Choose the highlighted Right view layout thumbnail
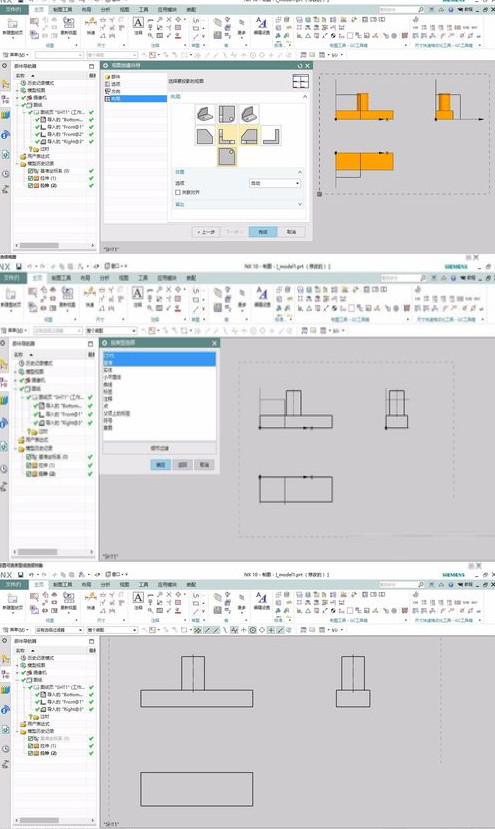Image resolution: width=495 pixels, height=829 pixels. pos(249,135)
